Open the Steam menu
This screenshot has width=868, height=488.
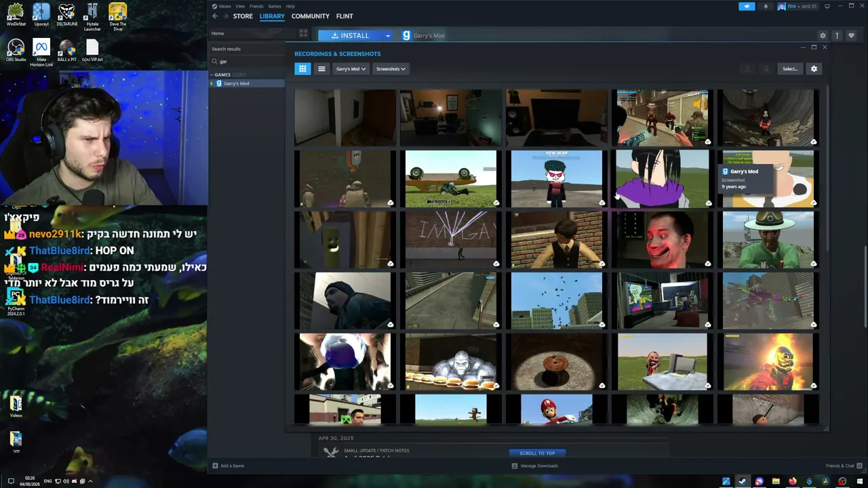click(224, 6)
